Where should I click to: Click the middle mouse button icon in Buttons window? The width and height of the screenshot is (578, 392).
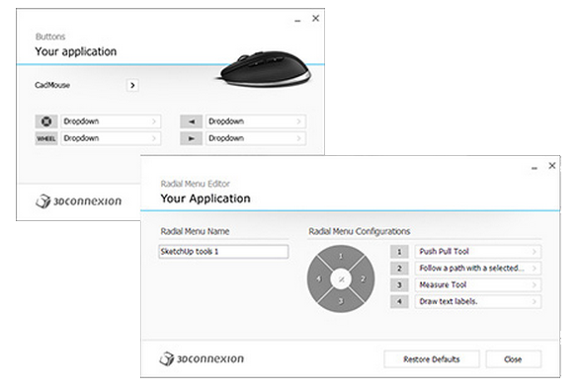point(46,121)
